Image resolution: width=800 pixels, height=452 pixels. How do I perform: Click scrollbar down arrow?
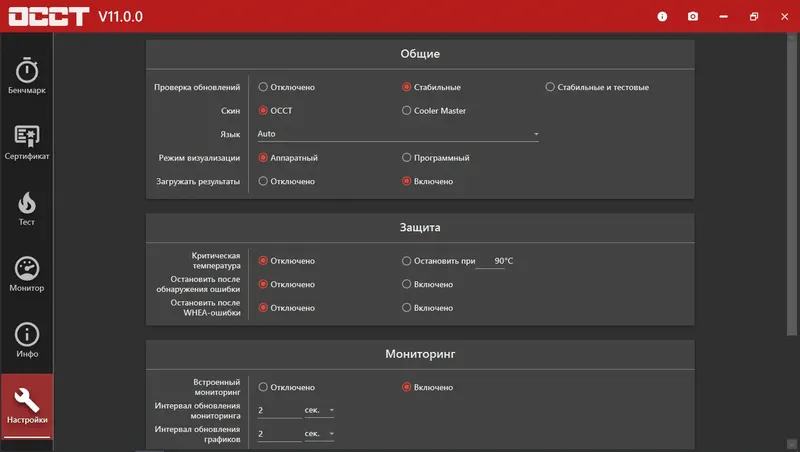point(791,444)
